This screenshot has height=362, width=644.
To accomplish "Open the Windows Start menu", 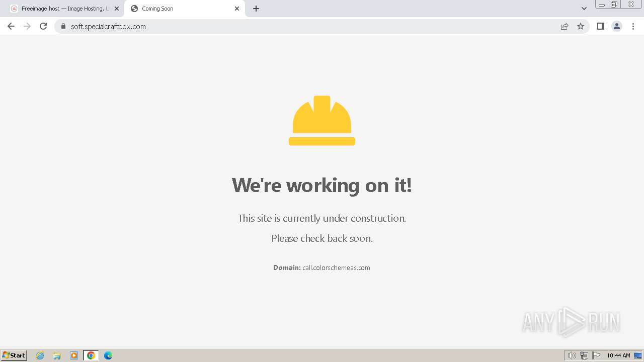I will pyautogui.click(x=14, y=355).
